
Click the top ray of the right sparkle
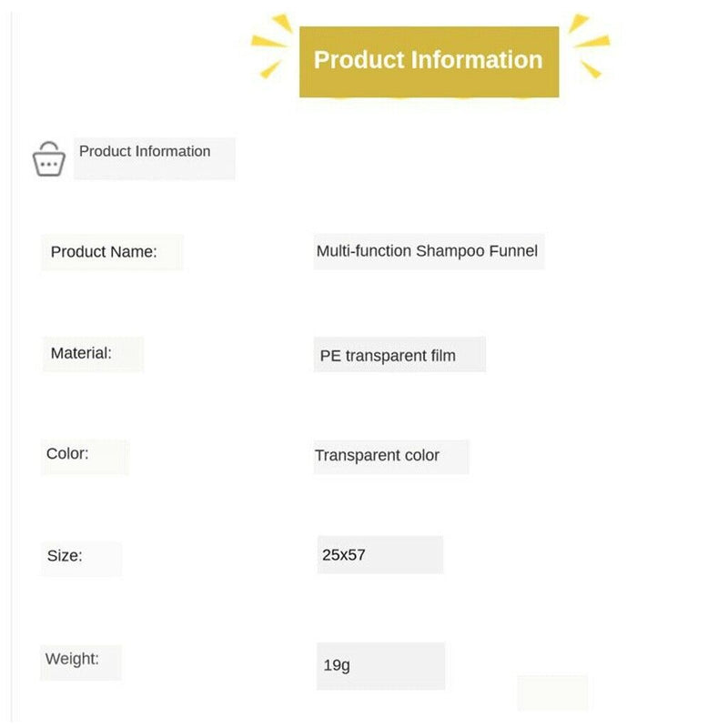coord(578,24)
